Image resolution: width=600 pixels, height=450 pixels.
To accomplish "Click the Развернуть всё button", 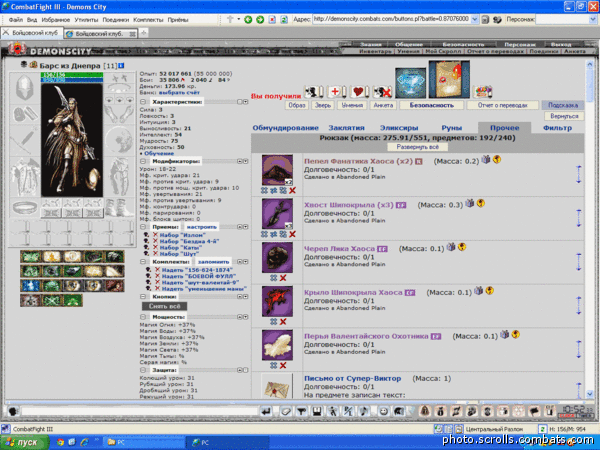I will click(417, 147).
